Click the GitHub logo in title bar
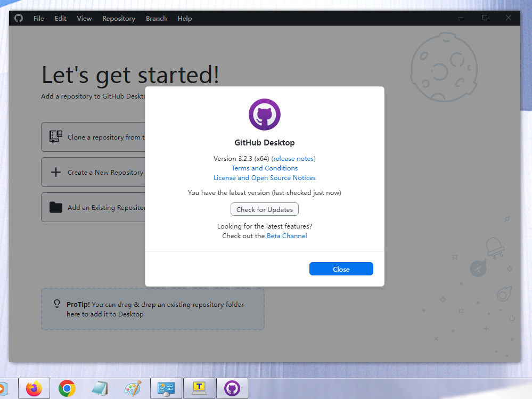The image size is (532, 399). pos(19,18)
